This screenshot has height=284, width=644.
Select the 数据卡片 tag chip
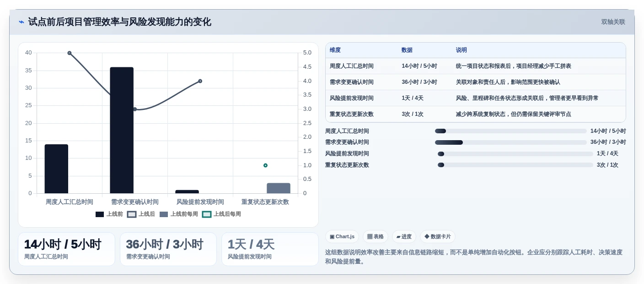438,236
